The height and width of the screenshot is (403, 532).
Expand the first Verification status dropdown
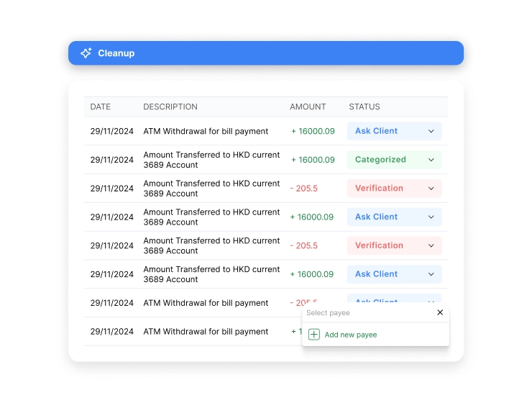point(394,189)
